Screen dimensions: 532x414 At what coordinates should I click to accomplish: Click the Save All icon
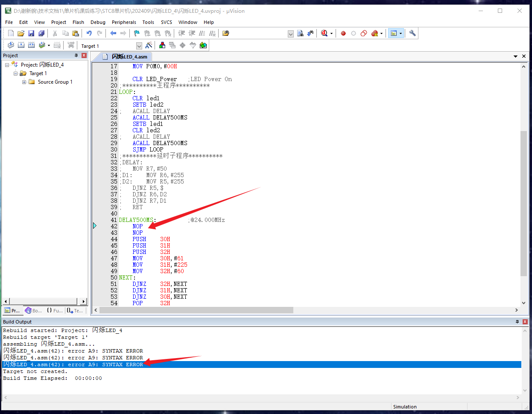pyautogui.click(x=41, y=33)
